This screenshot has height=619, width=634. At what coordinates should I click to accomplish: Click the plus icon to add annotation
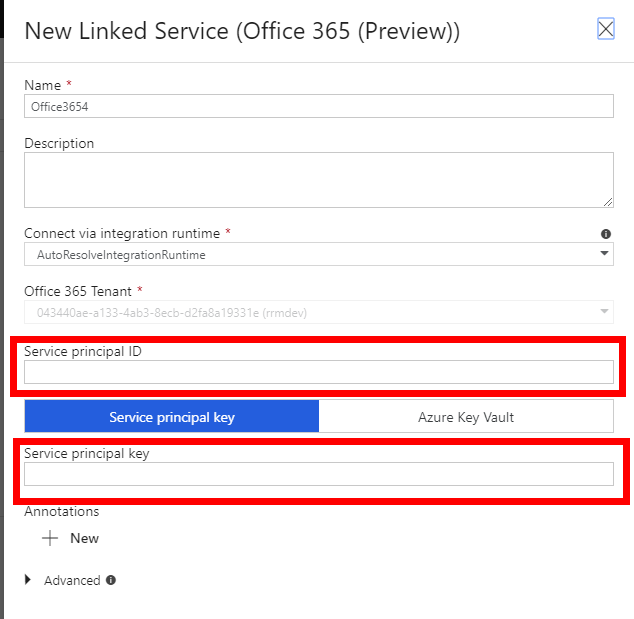coord(50,538)
